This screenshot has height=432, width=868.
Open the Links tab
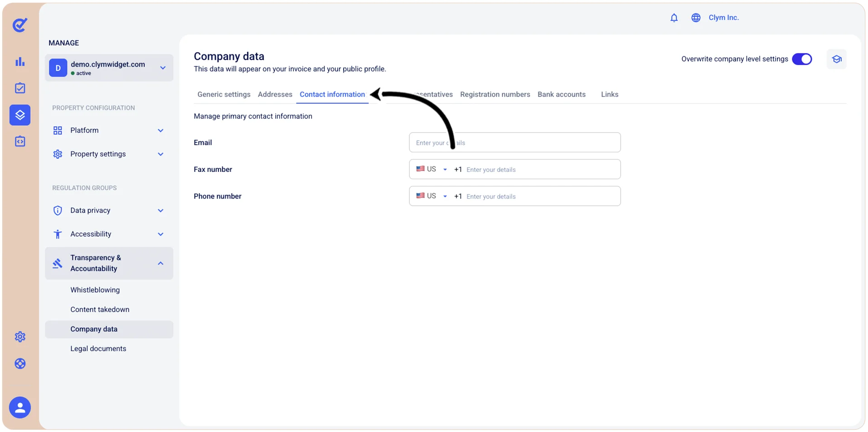pos(609,95)
